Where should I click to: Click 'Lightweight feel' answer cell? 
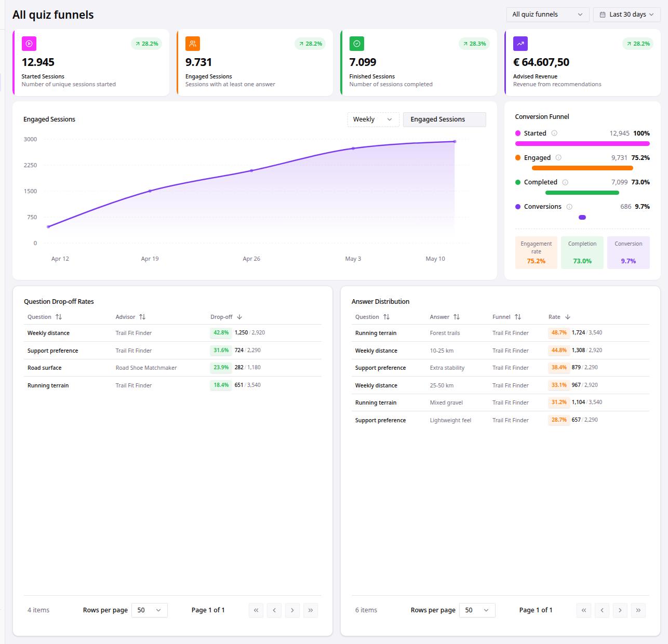click(x=450, y=420)
